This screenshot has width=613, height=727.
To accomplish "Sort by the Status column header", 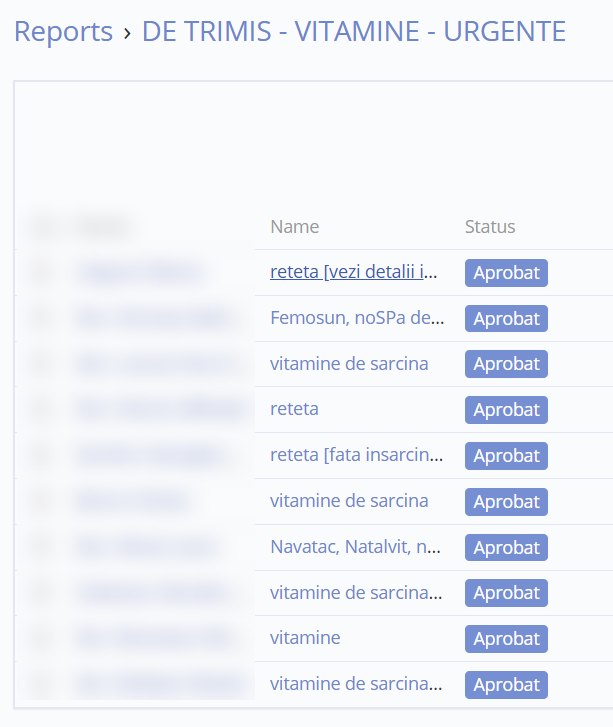I will click(490, 227).
